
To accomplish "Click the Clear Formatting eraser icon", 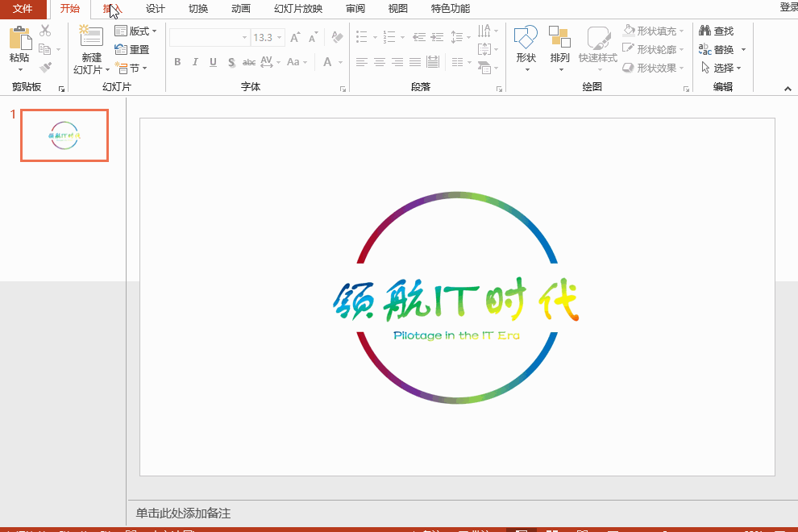I will [337, 37].
